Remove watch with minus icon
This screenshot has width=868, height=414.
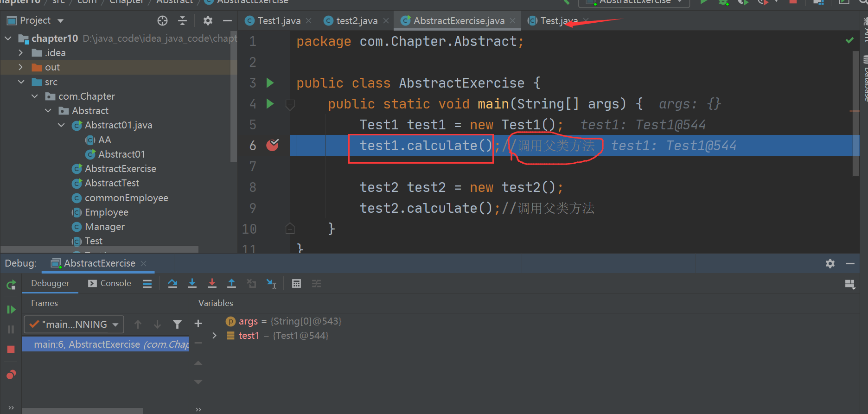click(x=198, y=343)
